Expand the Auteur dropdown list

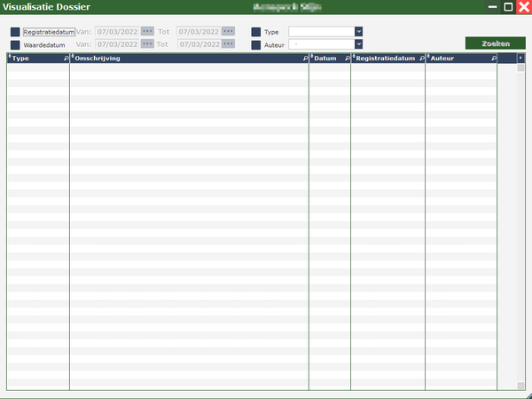[x=358, y=44]
